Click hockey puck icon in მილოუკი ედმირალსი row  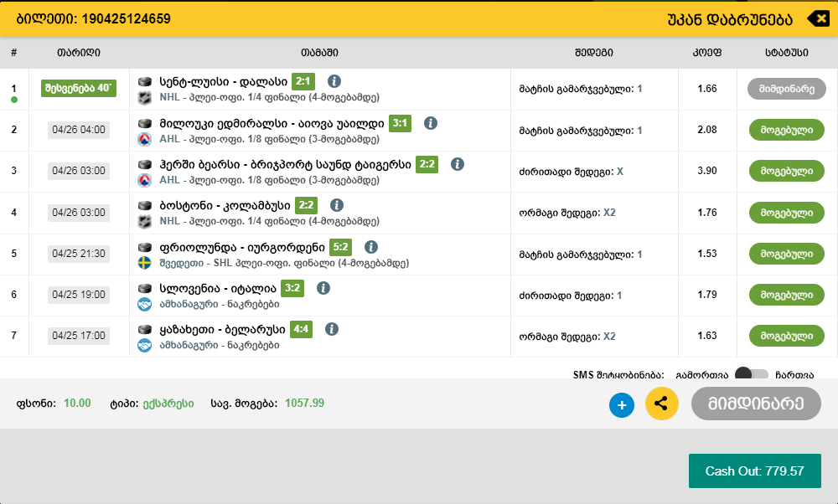145,123
